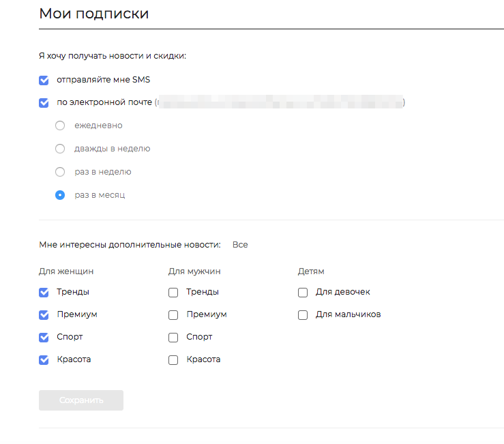Click the 'Для женщин' column heading
Image resolution: width=504 pixels, height=444 pixels.
coord(66,271)
